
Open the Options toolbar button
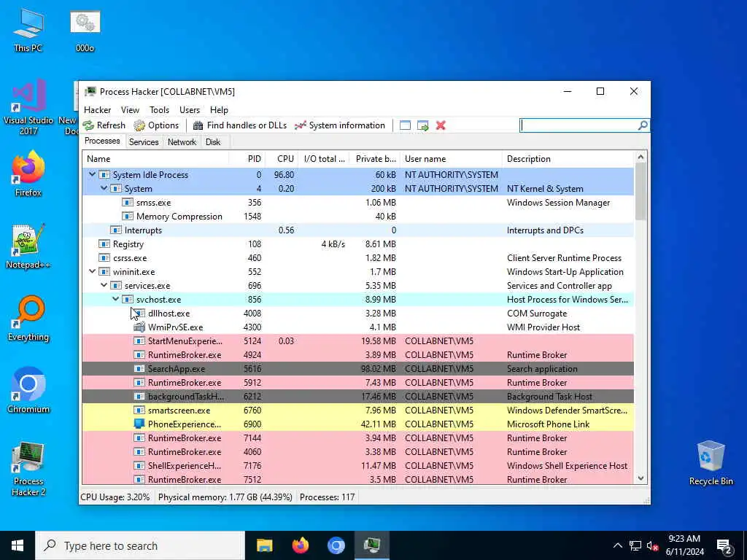point(156,125)
